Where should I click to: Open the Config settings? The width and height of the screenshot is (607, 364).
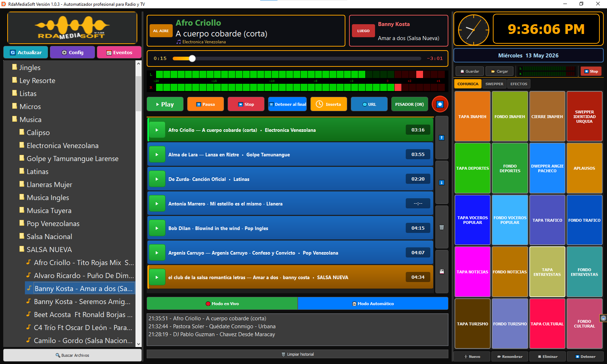(x=73, y=52)
